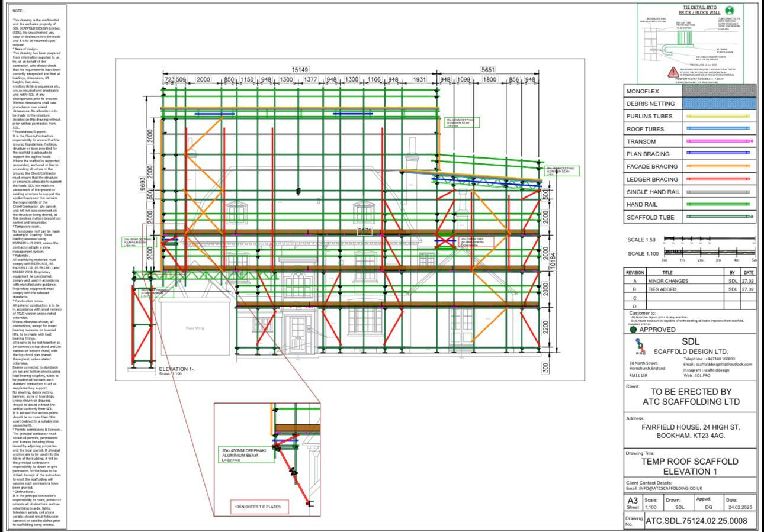Click the vertical dimension 9693
764x532 pixels.
pos(142,183)
